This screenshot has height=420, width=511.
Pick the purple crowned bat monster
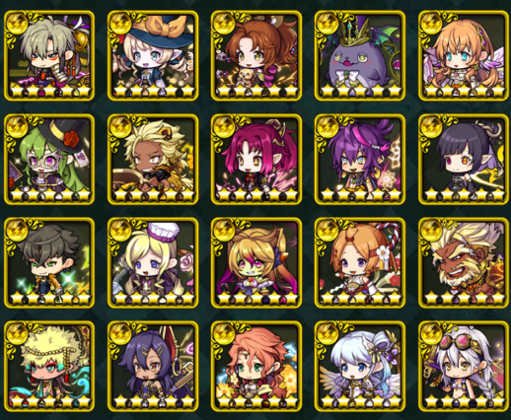(x=360, y=55)
